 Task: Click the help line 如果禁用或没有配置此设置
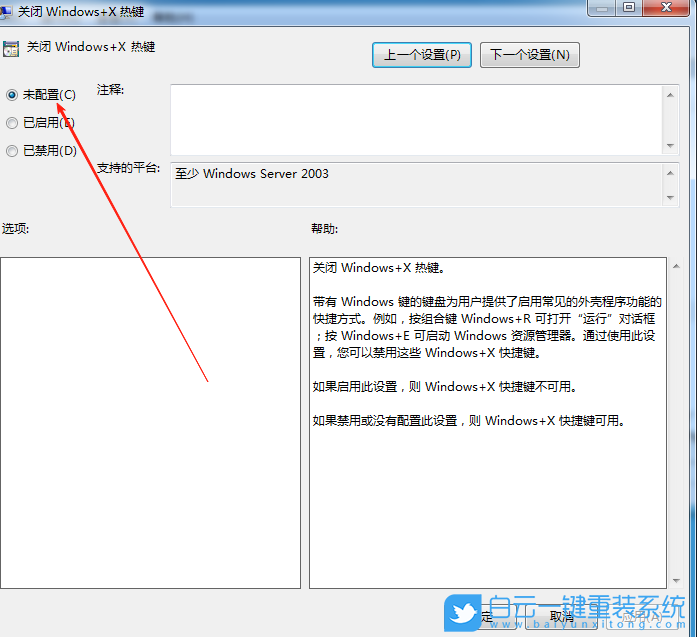(469, 420)
